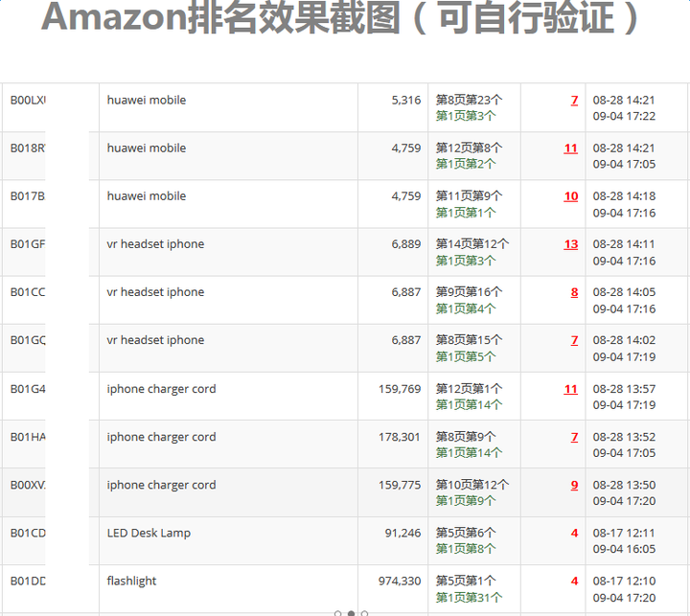Go to the first carousel dot
Viewport: 690px width, 616px height.
click(x=338, y=613)
